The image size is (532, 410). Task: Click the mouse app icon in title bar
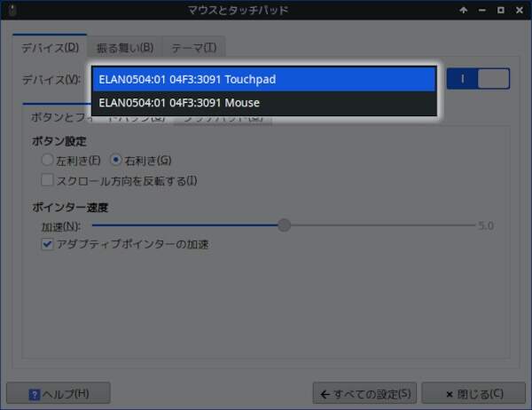tap(12, 10)
